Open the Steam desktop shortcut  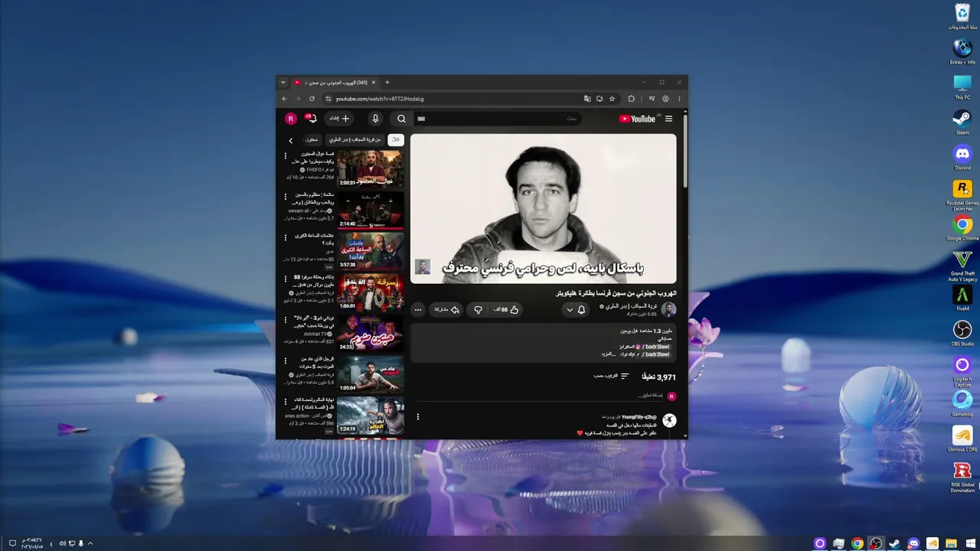962,122
